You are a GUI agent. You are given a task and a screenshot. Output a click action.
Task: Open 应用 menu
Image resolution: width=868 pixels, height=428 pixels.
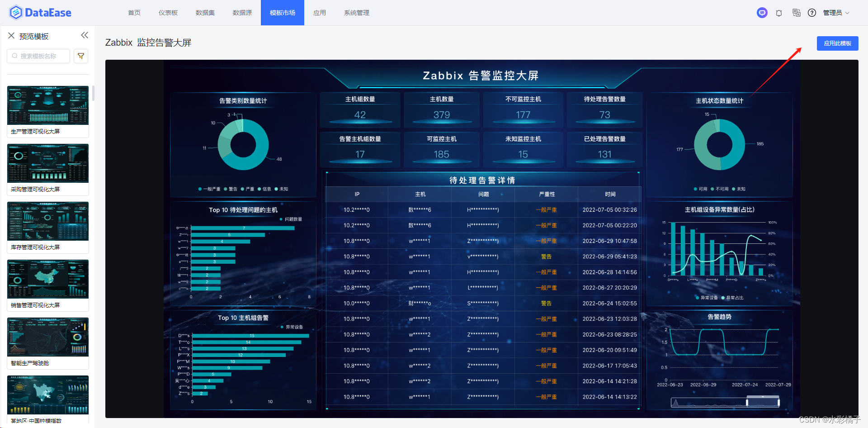pyautogui.click(x=320, y=13)
